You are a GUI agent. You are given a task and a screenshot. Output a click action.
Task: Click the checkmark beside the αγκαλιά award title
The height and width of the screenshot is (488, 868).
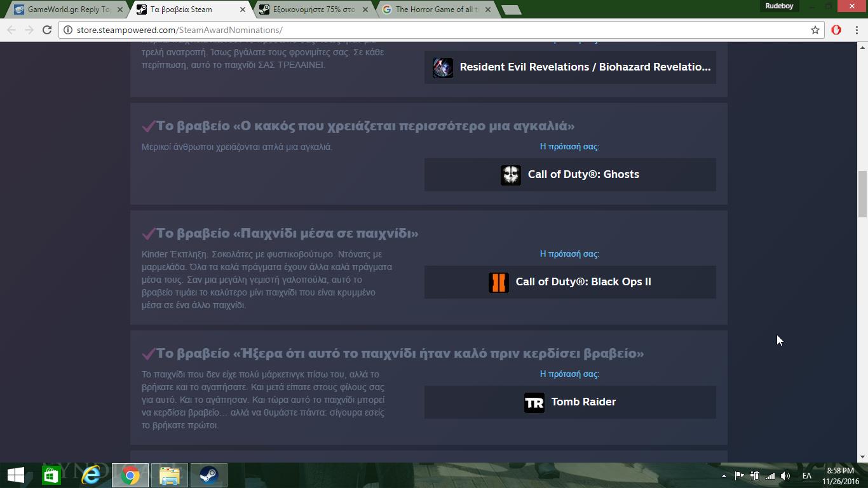(x=149, y=126)
